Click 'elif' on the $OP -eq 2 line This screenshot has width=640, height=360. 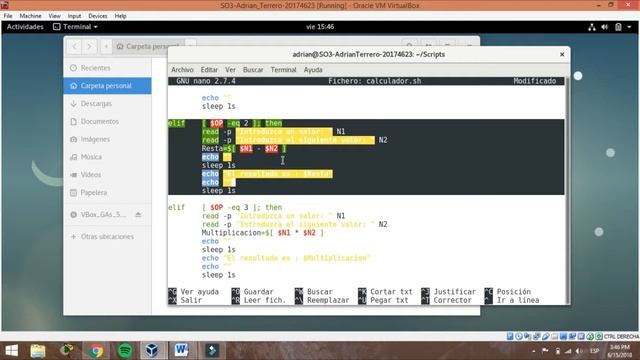point(176,123)
